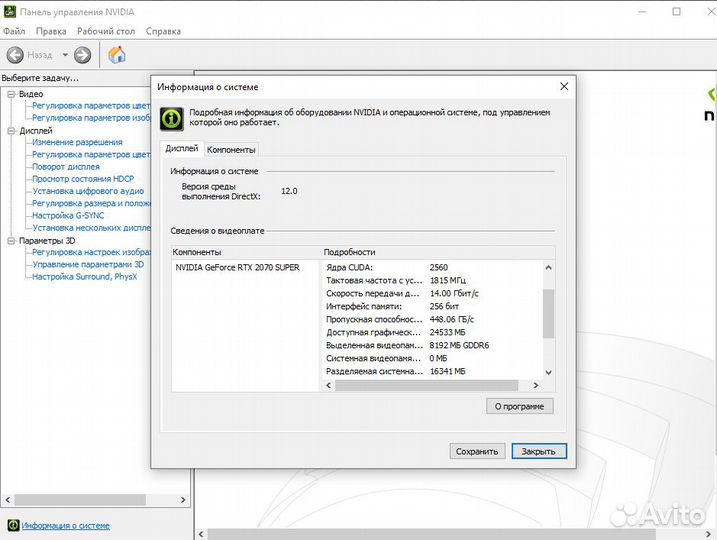Open the Home icon in toolbar
717x540 pixels.
[117, 55]
